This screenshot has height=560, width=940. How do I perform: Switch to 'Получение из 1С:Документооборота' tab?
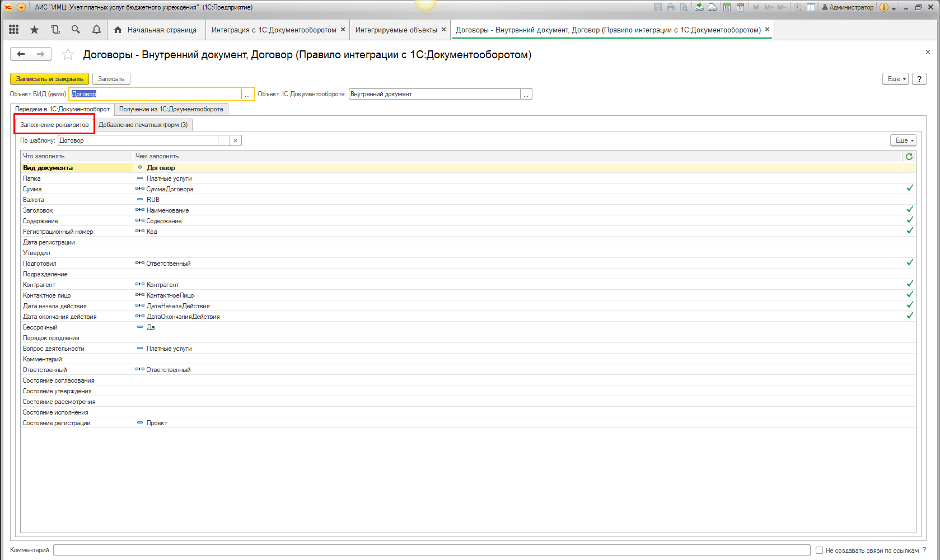pyautogui.click(x=171, y=109)
